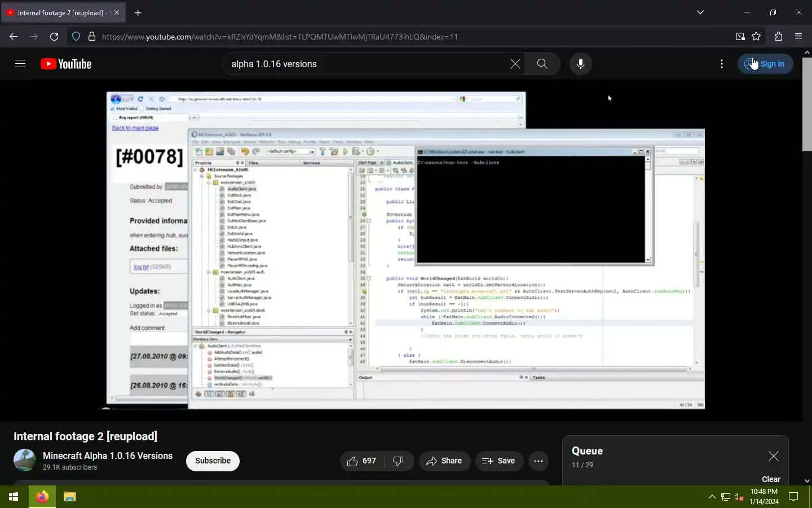Open network status tray icon
This screenshot has height=508, width=812.
(726, 497)
